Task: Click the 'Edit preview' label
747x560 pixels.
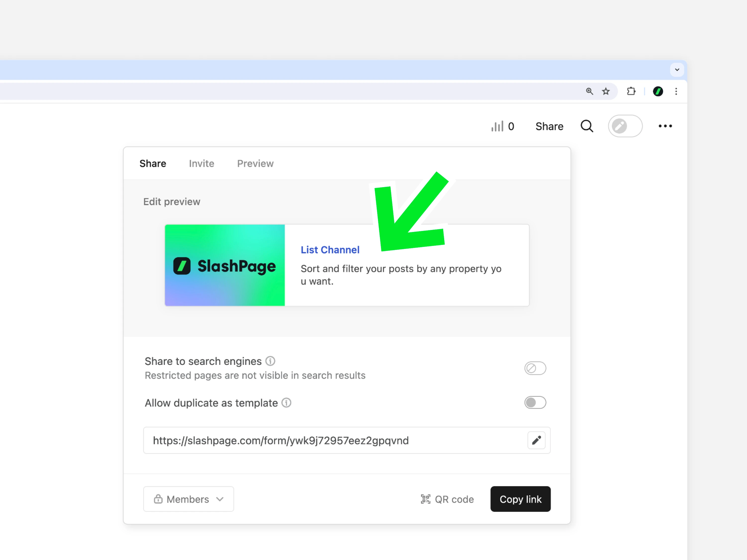Action: point(172,202)
